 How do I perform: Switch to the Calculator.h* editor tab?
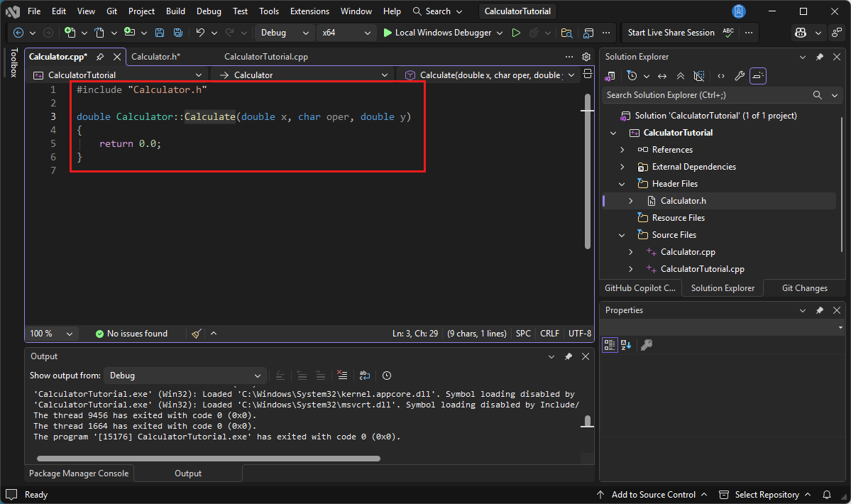tap(155, 56)
